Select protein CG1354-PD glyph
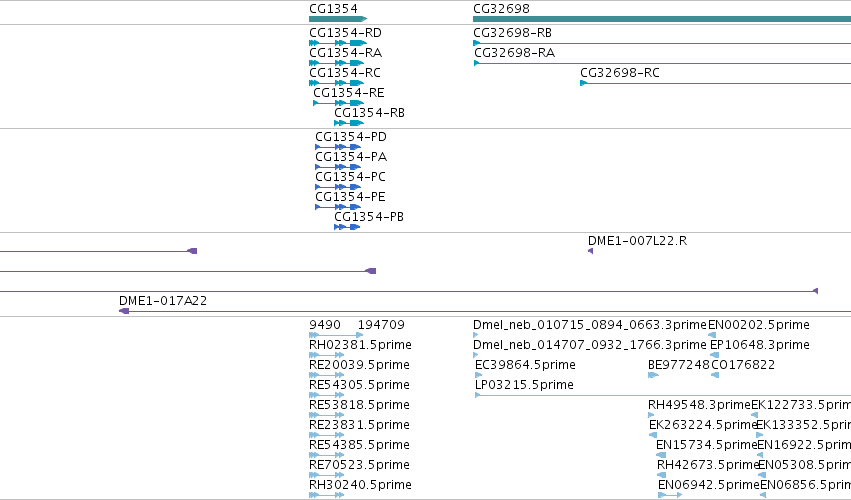The image size is (851, 500). (338, 147)
